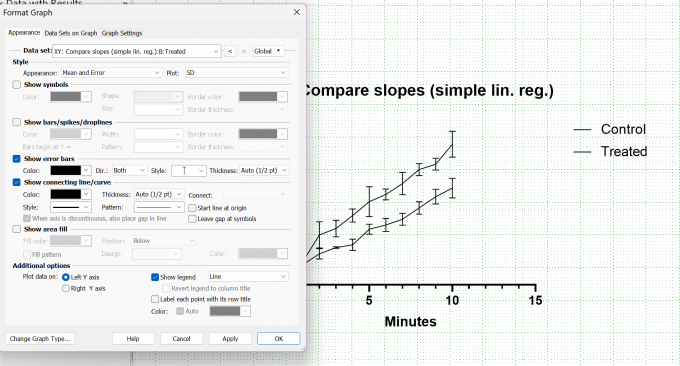This screenshot has height=366, width=680.
Task: Enable the Show symbols checkbox
Action: 16,85
